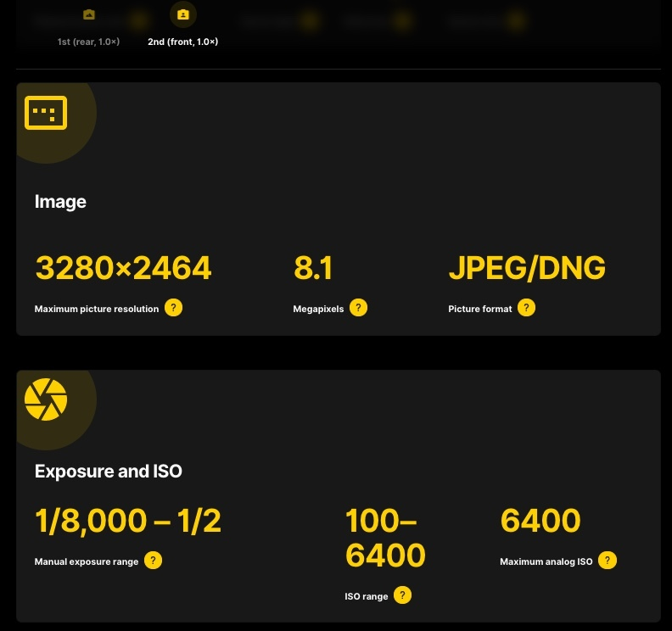Image resolution: width=672 pixels, height=631 pixels.
Task: Click the Picture format label
Action: click(x=480, y=309)
